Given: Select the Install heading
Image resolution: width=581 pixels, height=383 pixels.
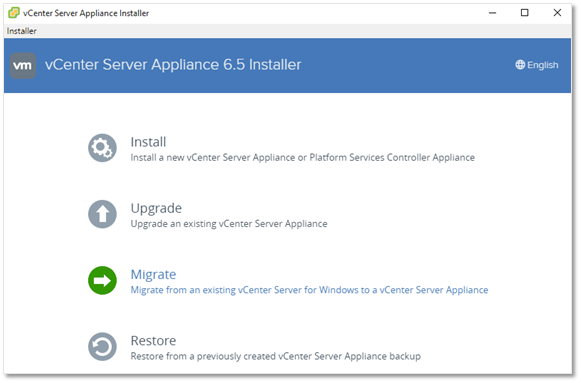Looking at the screenshot, I should coord(148,142).
